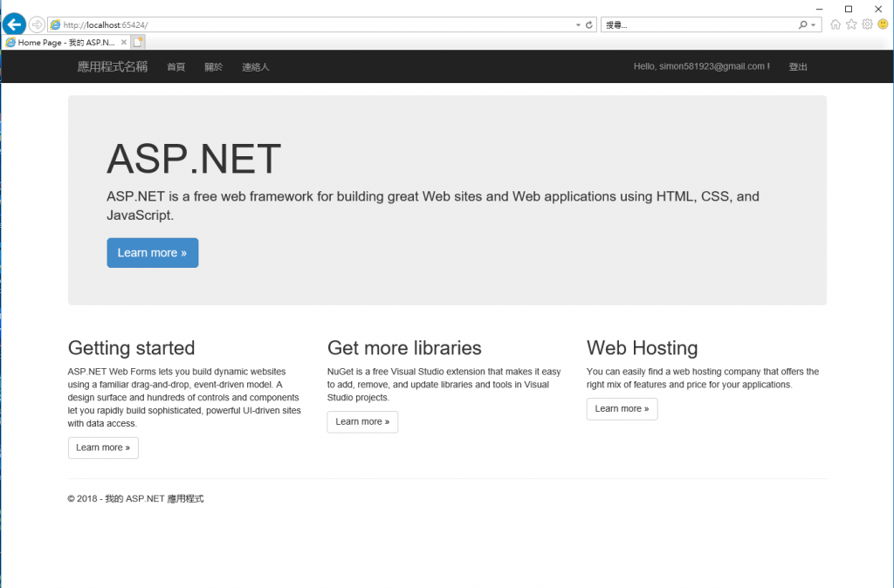Close the Home Page tab
Image resolution: width=894 pixels, height=588 pixels.
click(124, 42)
